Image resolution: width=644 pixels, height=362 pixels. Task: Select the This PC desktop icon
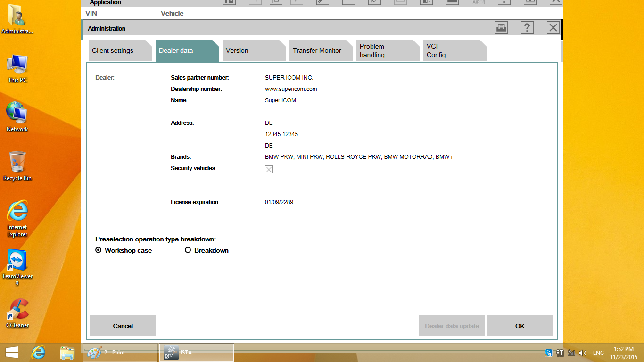[17, 69]
